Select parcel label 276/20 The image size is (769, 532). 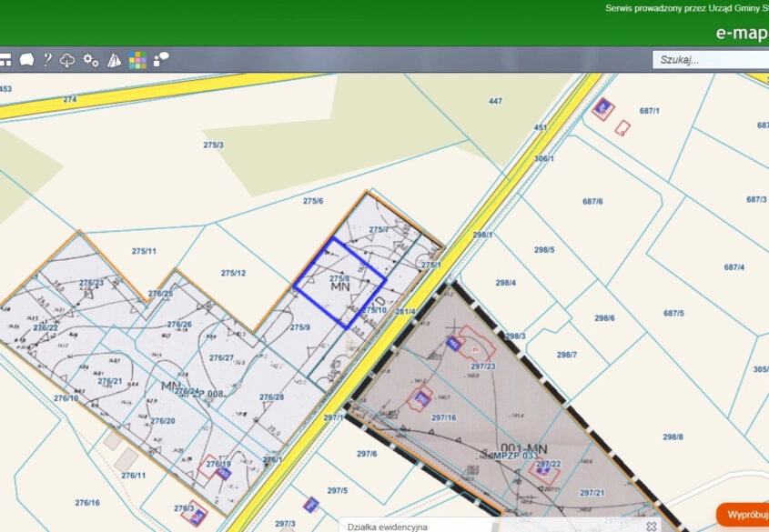pyautogui.click(x=163, y=421)
